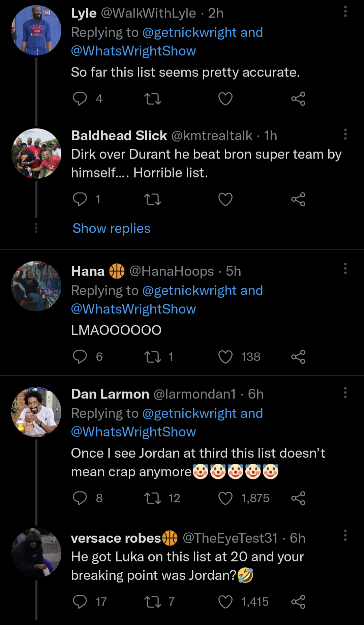Screen dimensions: 364x625
Task: Retweet versace robes' breaking point tweet
Action: point(153,602)
